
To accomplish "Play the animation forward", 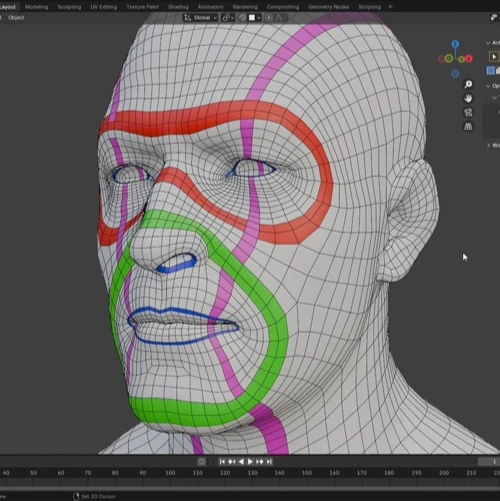I will tap(250, 462).
